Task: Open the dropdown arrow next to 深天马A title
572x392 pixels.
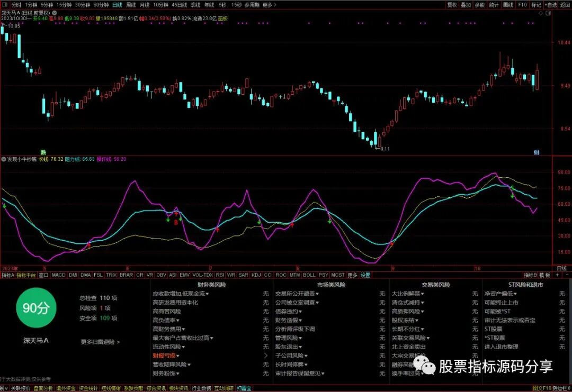Action: pos(55,13)
